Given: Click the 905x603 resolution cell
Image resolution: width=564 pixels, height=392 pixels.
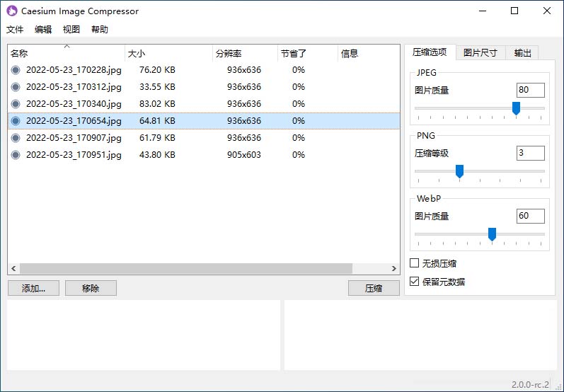Looking at the screenshot, I should click(x=244, y=155).
